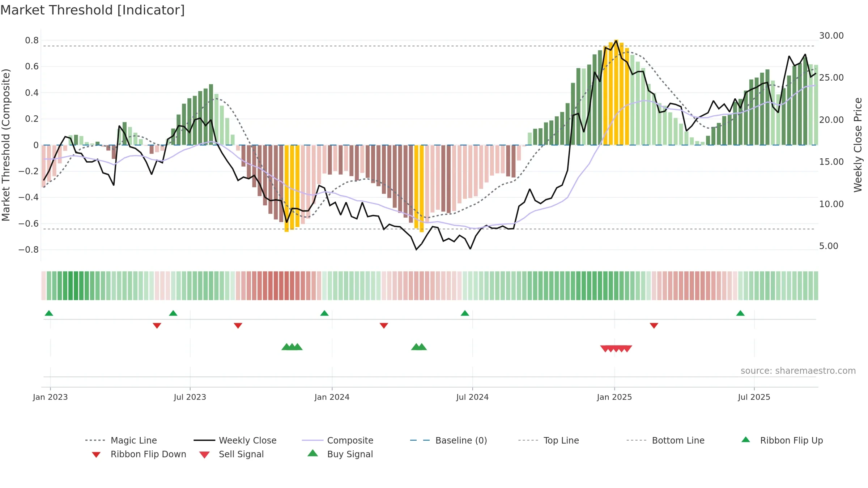The image size is (868, 488).
Task: Click the Ribbon Flip Up marker before Jan 2024
Action: point(324,313)
